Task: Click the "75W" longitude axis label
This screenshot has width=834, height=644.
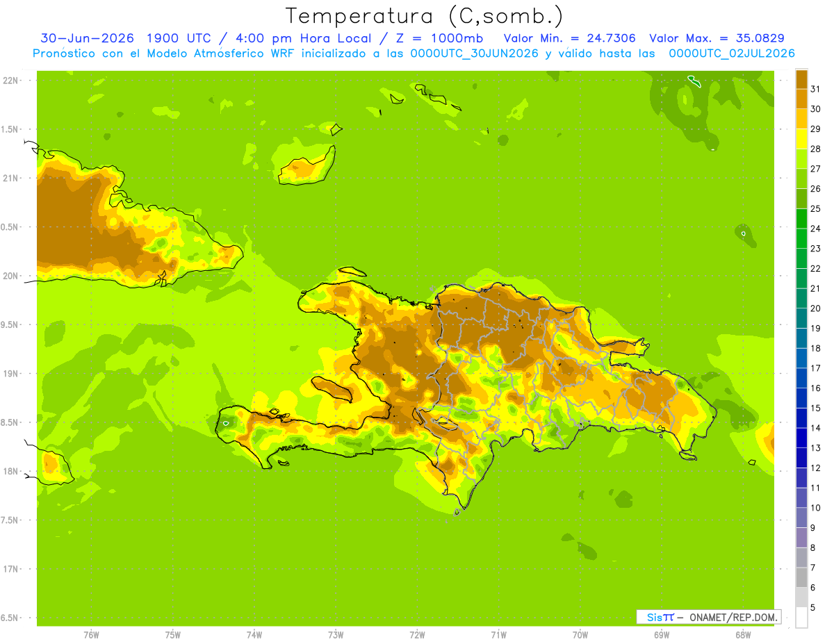Action: (x=172, y=635)
